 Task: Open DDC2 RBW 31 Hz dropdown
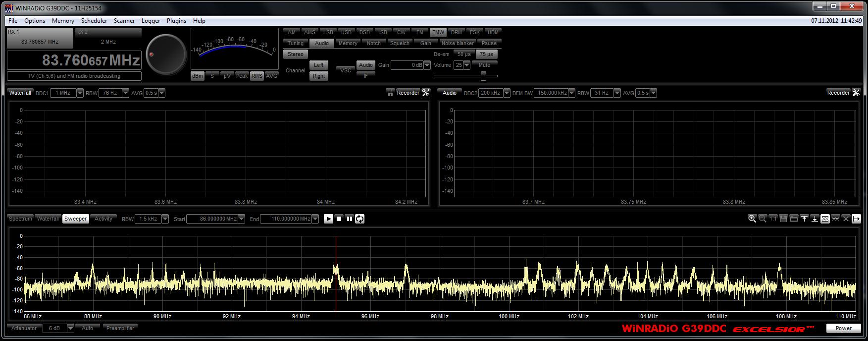point(617,93)
